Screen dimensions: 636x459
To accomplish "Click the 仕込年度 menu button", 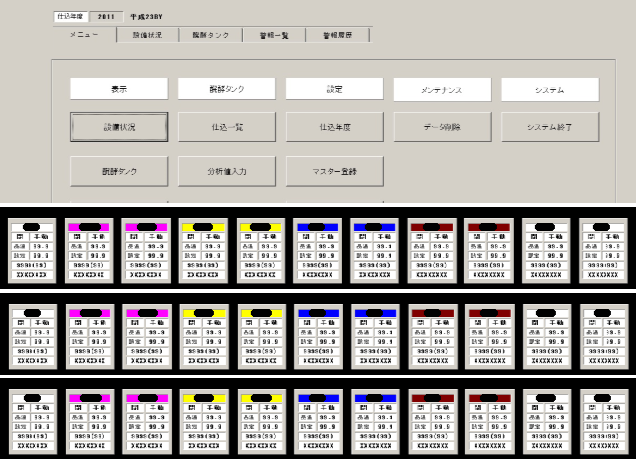I will pyautogui.click(x=335, y=127).
